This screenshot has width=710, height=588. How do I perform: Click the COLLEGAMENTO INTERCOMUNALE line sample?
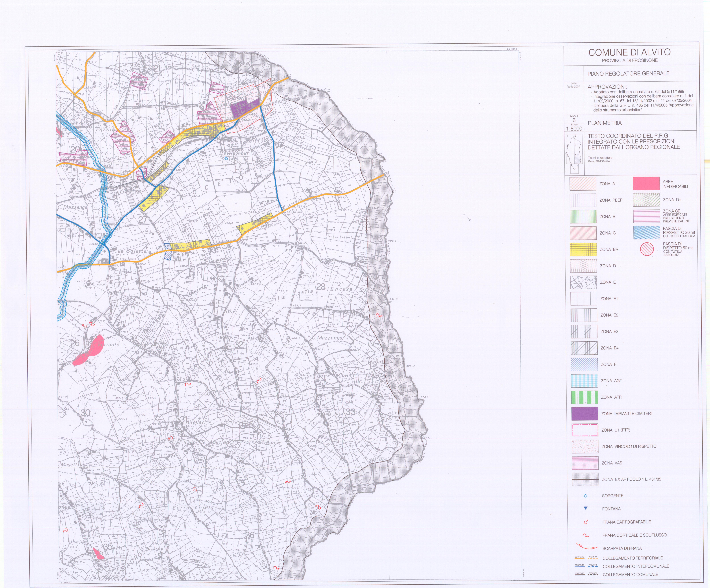coord(586,566)
